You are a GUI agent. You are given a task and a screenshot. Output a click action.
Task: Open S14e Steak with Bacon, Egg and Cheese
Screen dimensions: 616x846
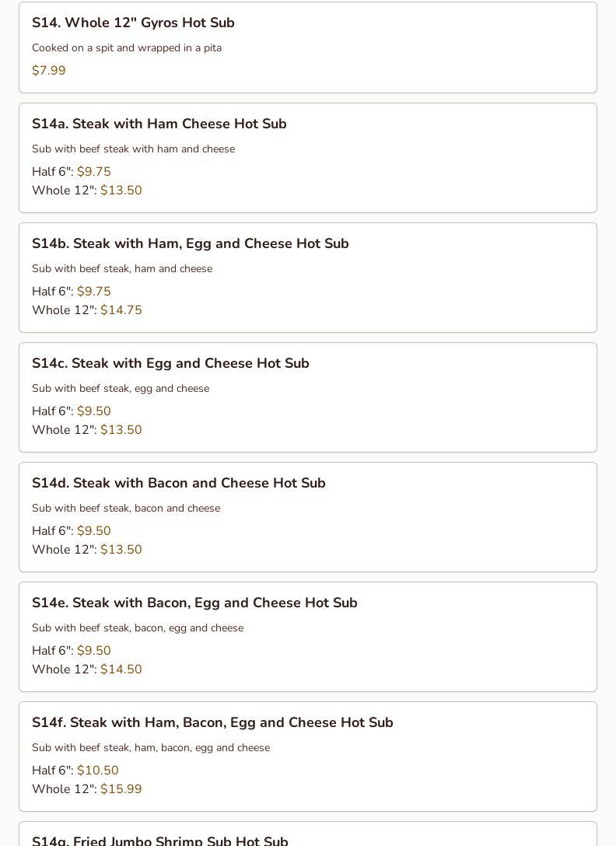coord(194,603)
